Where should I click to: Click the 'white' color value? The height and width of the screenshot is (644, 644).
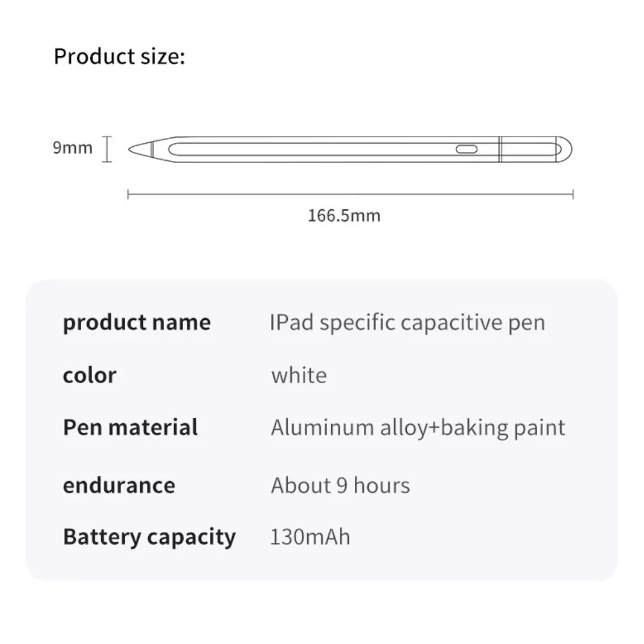pyautogui.click(x=299, y=375)
